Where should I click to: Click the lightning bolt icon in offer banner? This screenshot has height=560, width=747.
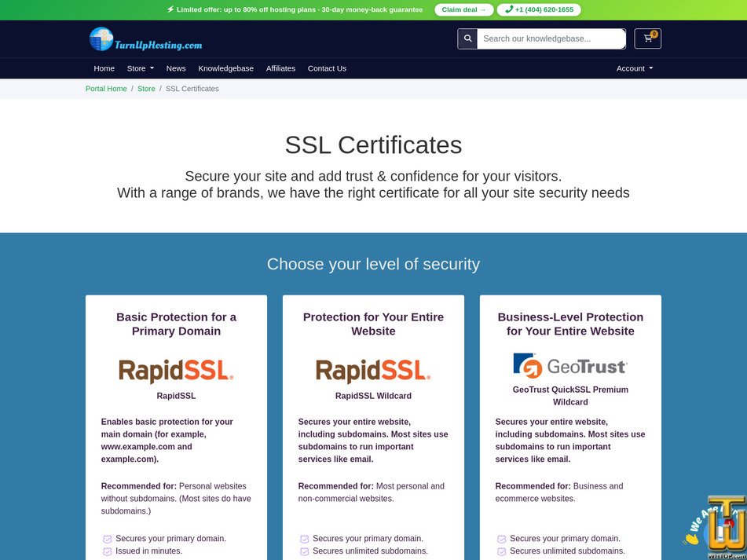[x=170, y=9]
